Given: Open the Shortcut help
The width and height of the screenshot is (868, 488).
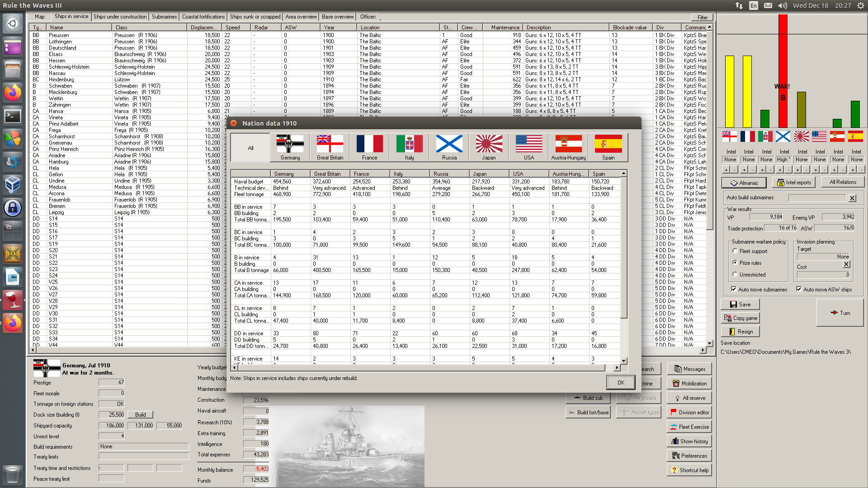Looking at the screenshot, I should (x=689, y=470).
